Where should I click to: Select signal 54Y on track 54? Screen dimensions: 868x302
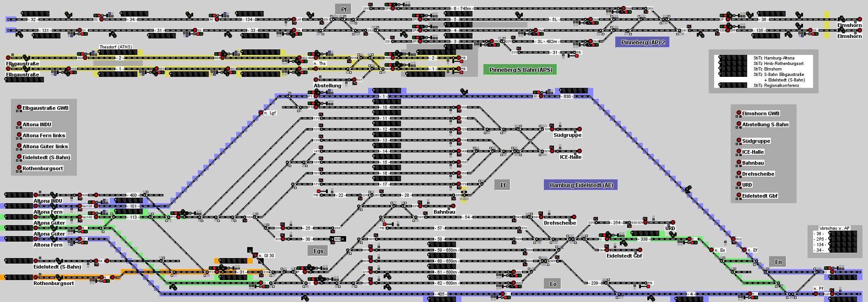click(427, 217)
